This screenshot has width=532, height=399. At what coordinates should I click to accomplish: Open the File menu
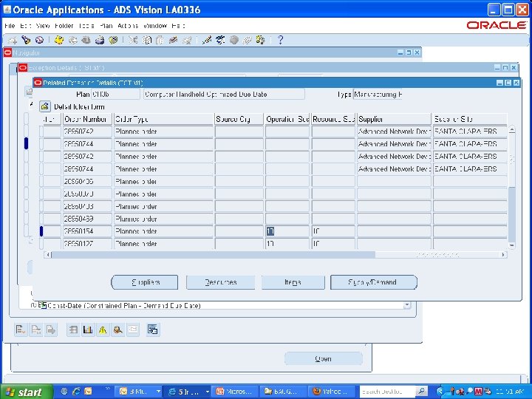[10, 26]
